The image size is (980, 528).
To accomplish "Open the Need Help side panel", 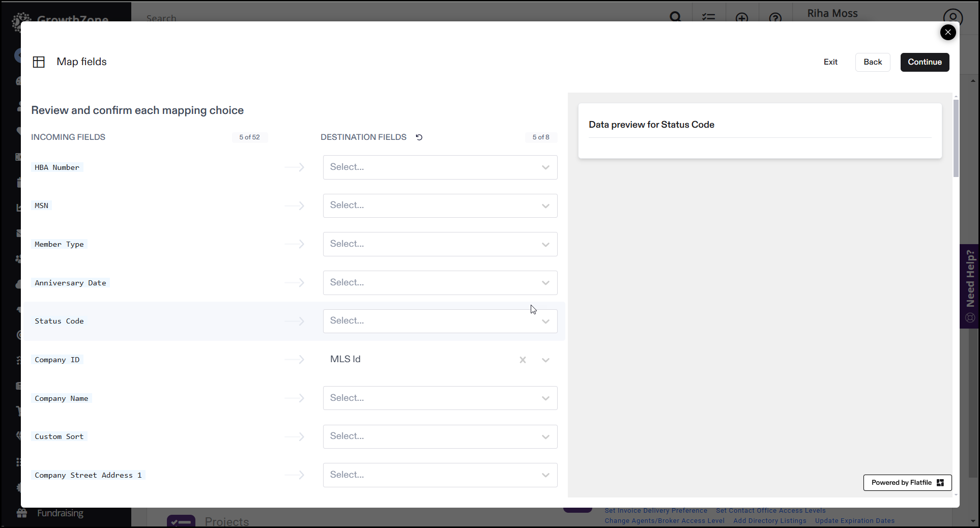I will click(x=970, y=286).
